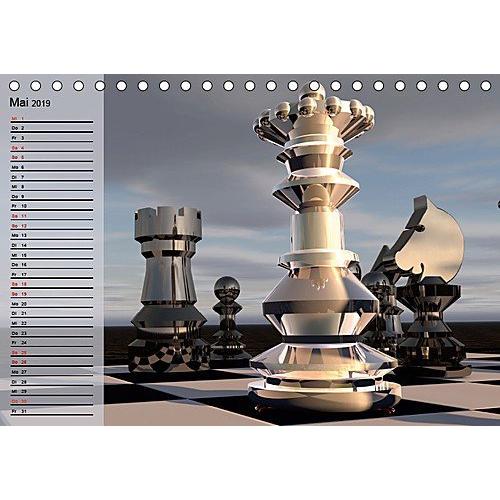
Task: Select the 'Sa 25' day row
Action: [x=52, y=353]
